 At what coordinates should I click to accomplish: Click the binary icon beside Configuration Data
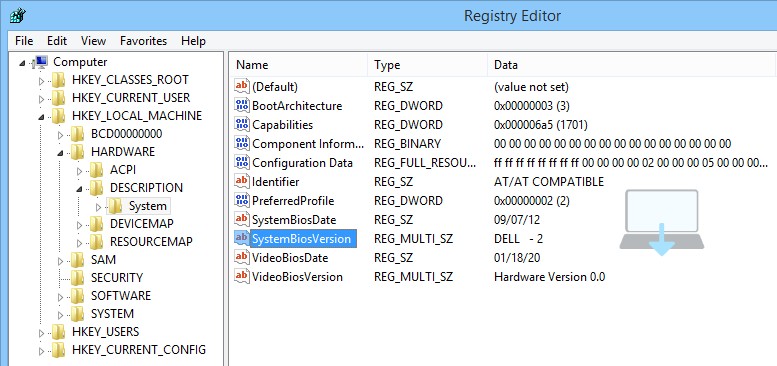[242, 162]
